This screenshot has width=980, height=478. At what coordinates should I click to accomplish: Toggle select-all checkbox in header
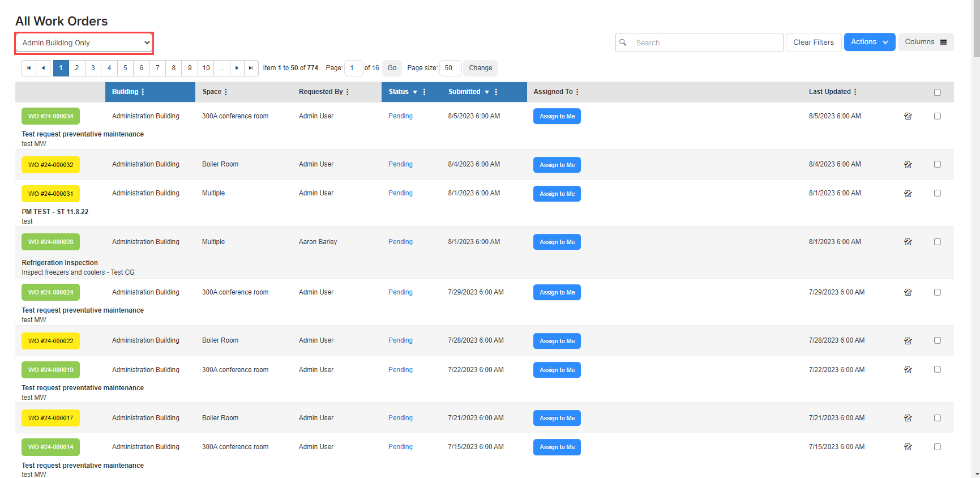[938, 92]
